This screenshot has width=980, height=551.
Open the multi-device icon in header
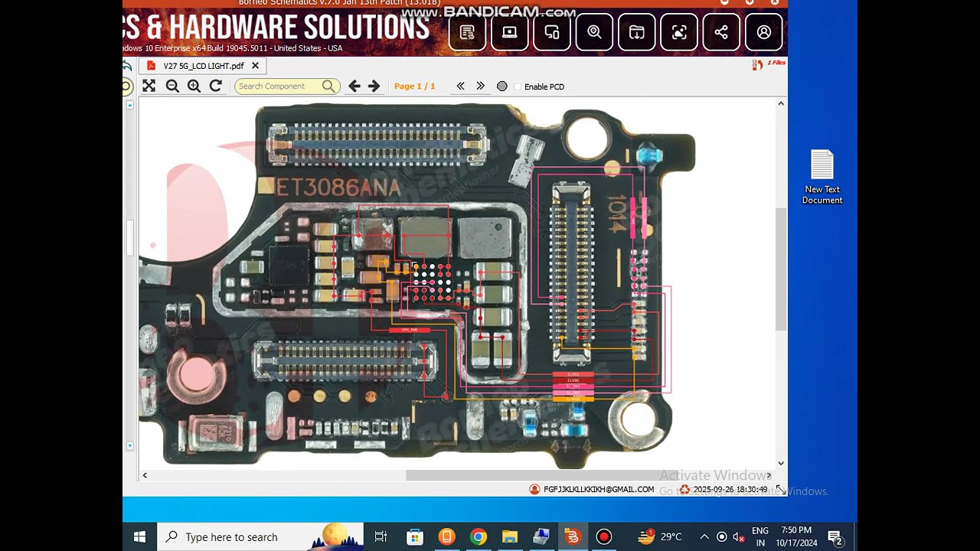tap(551, 32)
